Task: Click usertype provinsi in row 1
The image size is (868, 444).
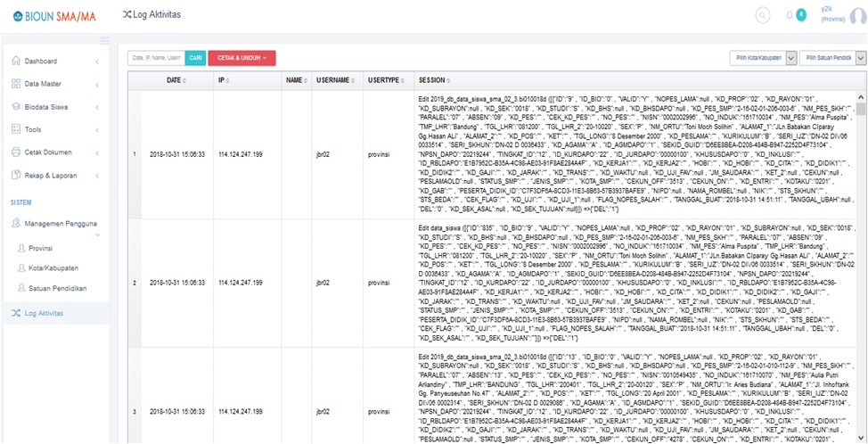Action: [380, 154]
